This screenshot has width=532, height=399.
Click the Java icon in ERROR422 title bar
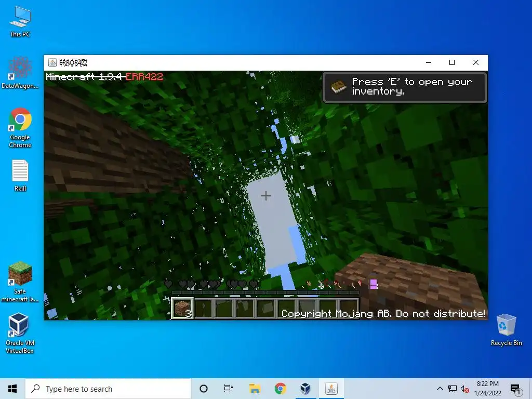(x=52, y=62)
